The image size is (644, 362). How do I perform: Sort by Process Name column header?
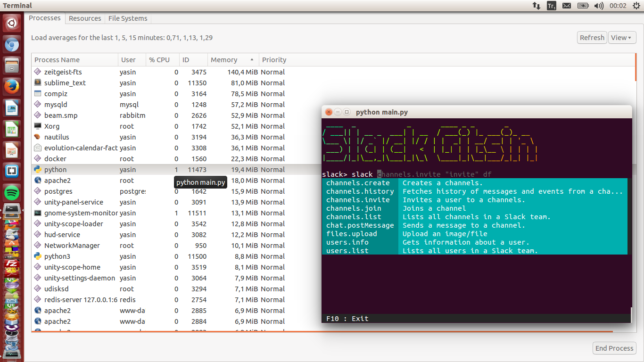(x=75, y=60)
